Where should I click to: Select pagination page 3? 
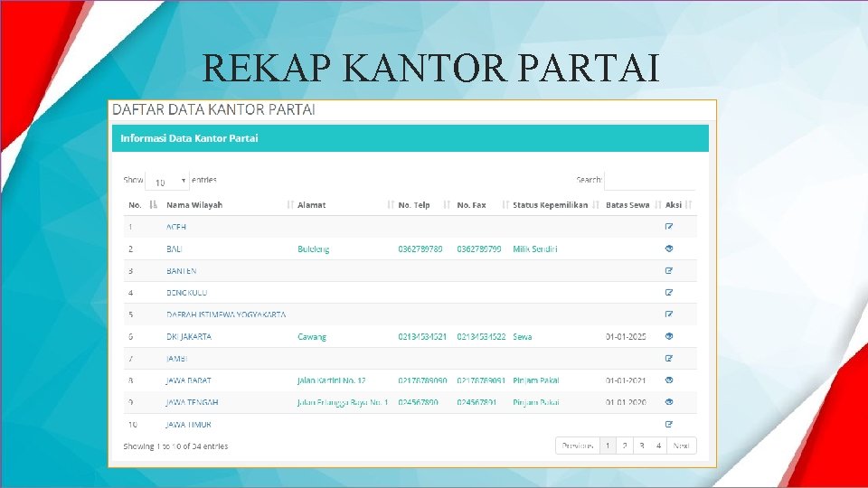tap(642, 446)
